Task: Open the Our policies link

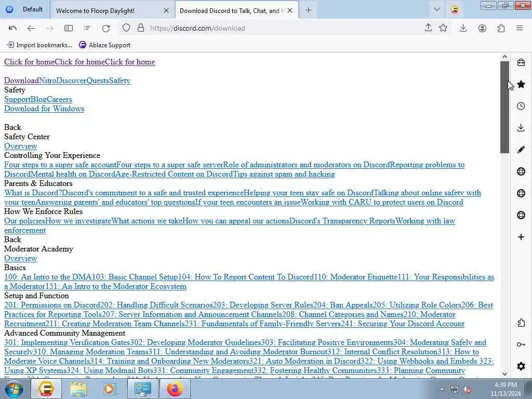Action: pos(24,221)
